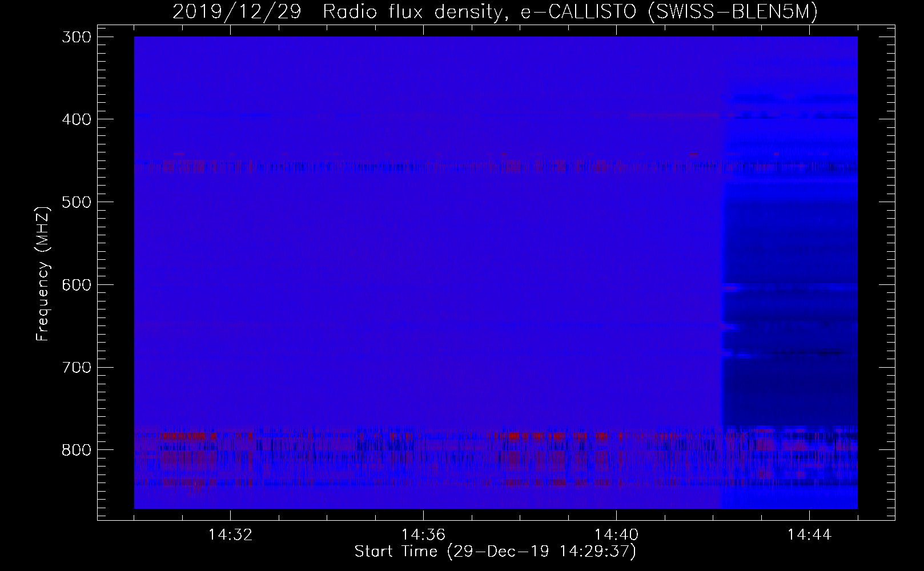Click the 800 frequency tick label
This screenshot has height=571, width=924.
75,450
